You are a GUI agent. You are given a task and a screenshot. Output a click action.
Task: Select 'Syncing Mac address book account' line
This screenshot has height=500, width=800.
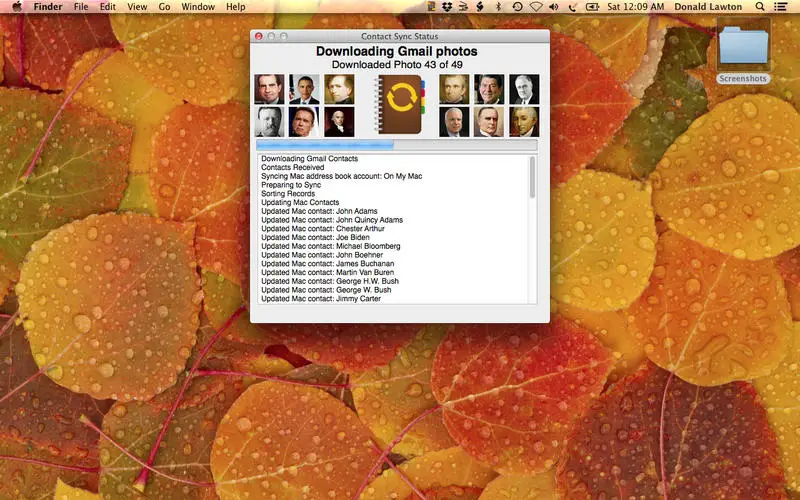click(341, 176)
